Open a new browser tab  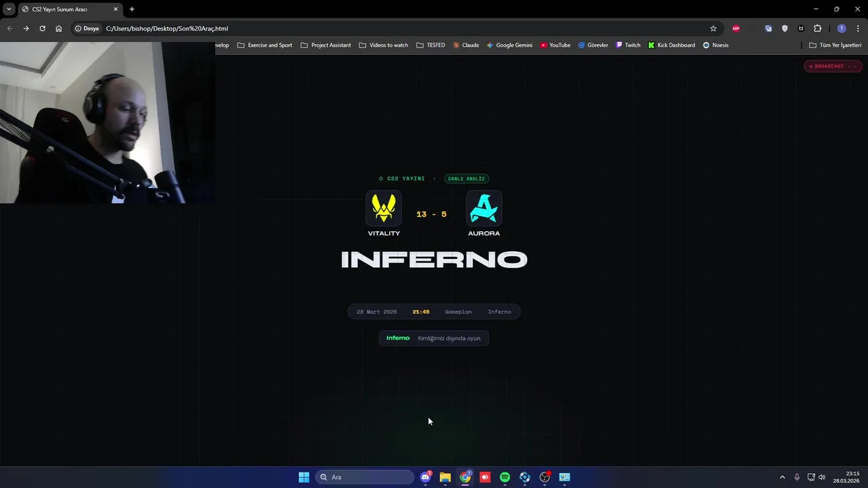[x=132, y=9]
